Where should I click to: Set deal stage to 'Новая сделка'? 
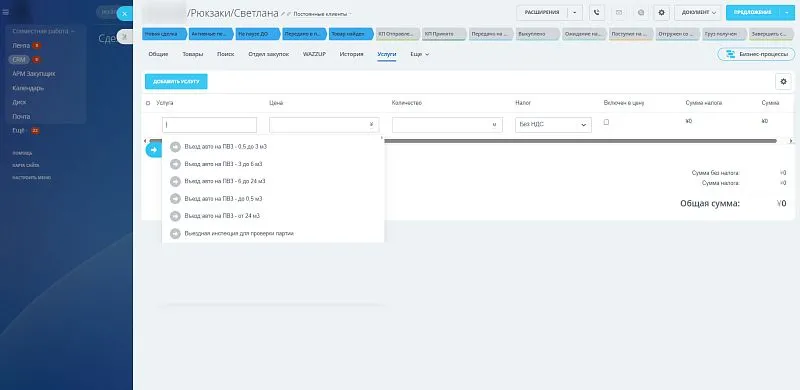(164, 34)
